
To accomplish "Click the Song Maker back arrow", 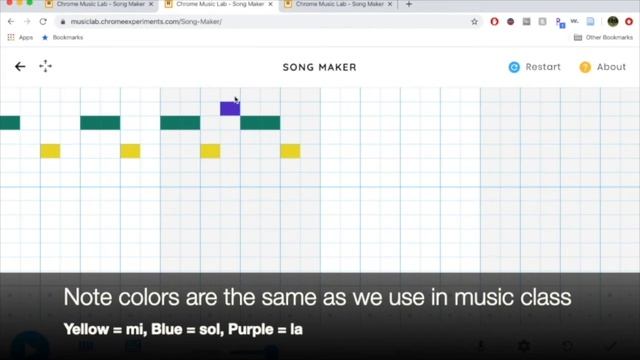I will pos(20,67).
